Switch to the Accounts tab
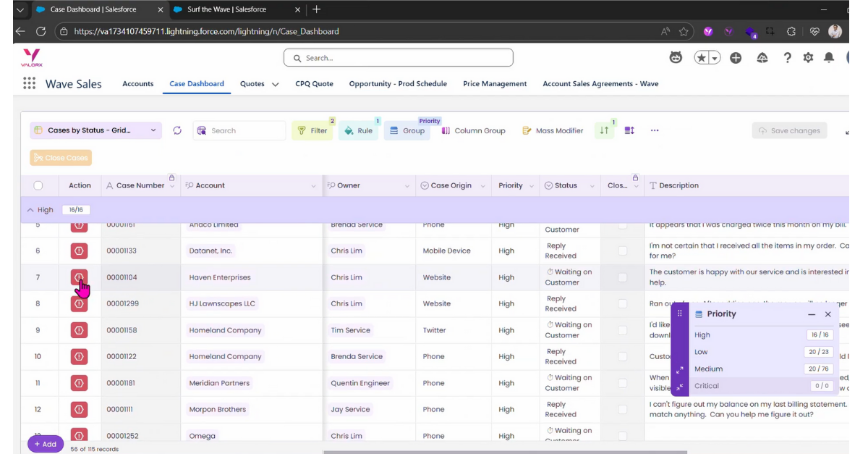The image size is (868, 454). coord(137,83)
